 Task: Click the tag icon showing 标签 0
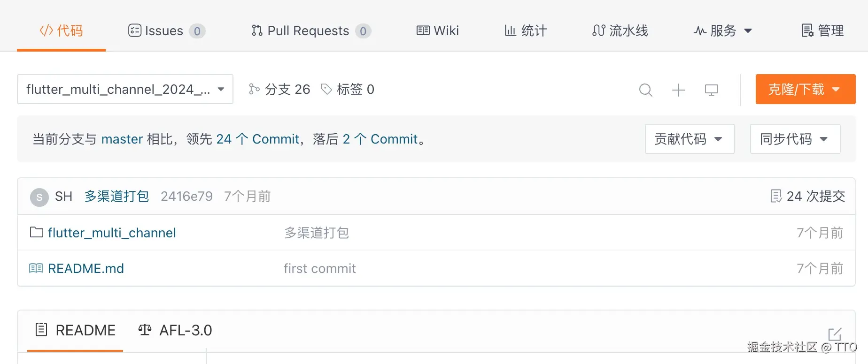326,89
